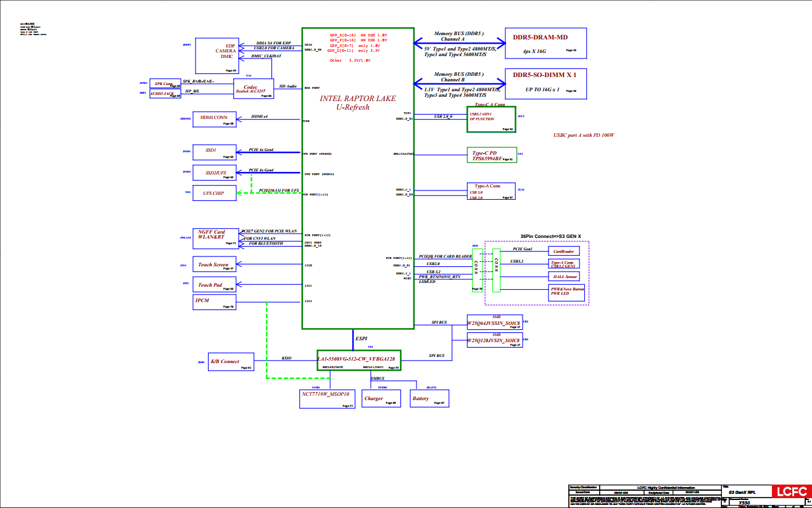Click the Charger block
Screen dimensions: 812x508
[x=381, y=398]
